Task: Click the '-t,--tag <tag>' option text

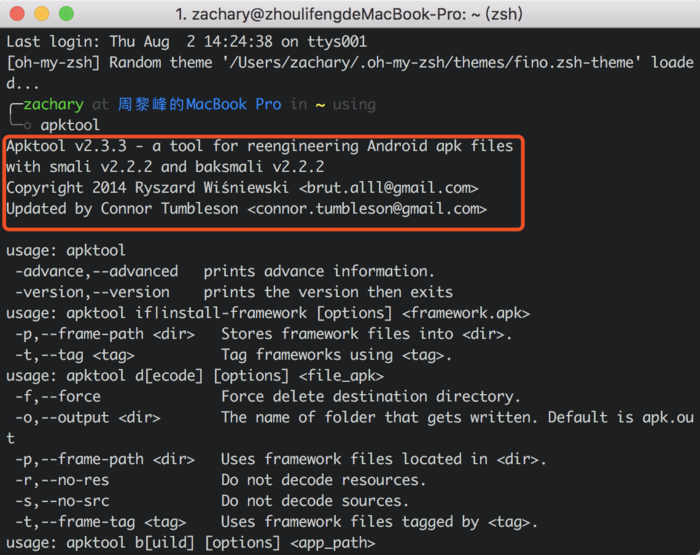Action: [x=75, y=355]
